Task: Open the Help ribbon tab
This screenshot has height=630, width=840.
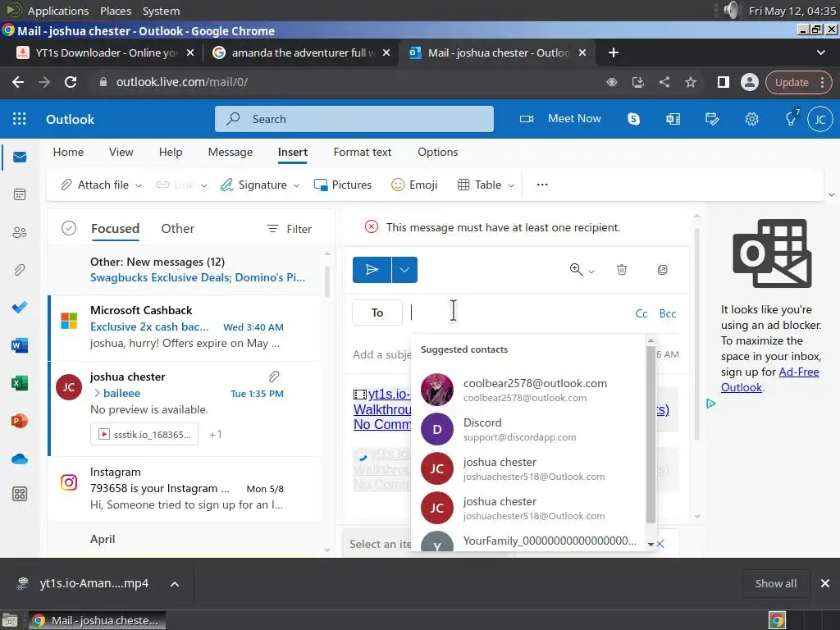Action: pyautogui.click(x=171, y=152)
